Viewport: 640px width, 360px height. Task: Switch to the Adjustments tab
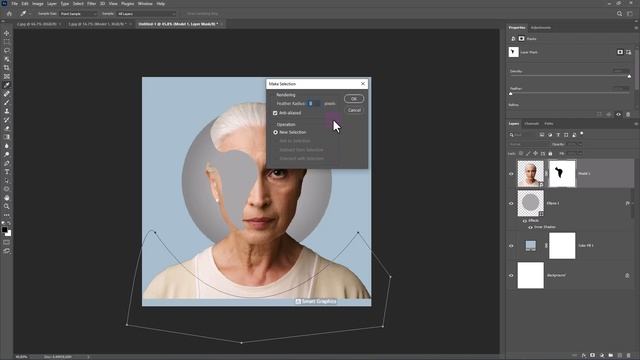541,28
